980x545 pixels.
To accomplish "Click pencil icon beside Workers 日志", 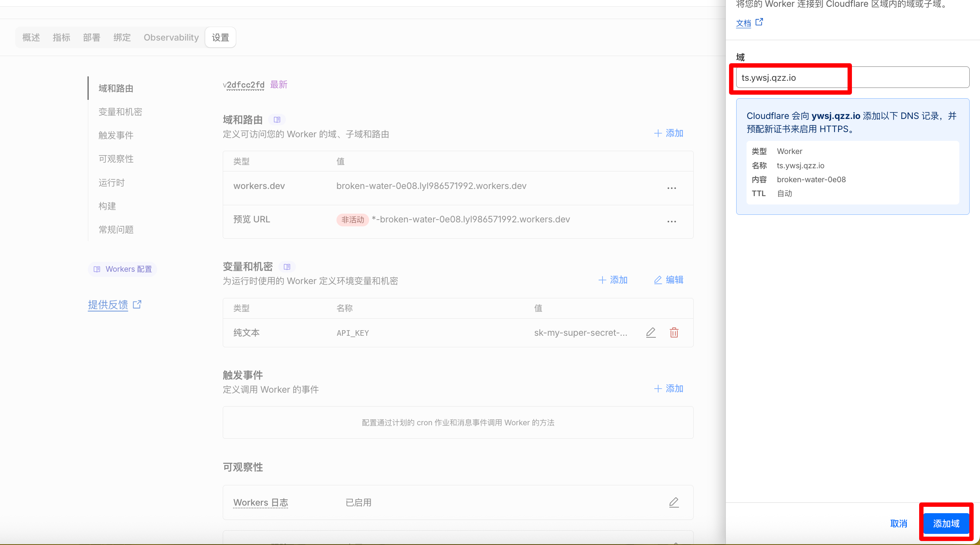I will tap(674, 502).
